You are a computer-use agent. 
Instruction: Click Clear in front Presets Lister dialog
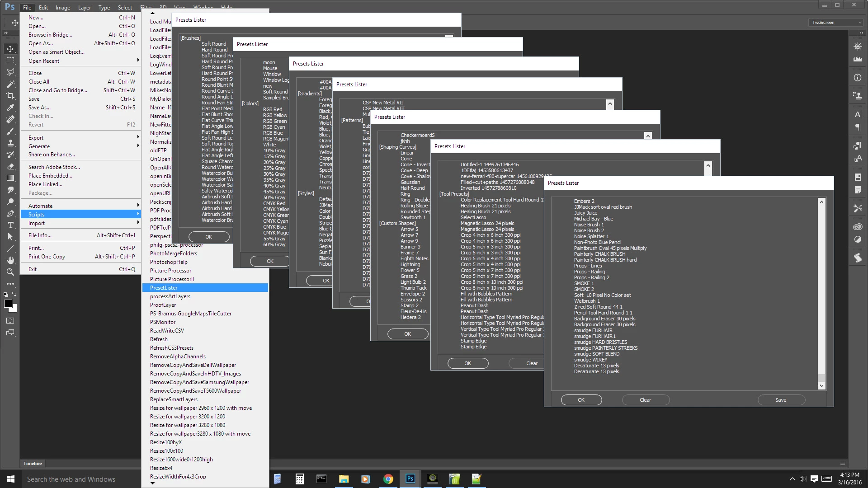[x=645, y=400]
